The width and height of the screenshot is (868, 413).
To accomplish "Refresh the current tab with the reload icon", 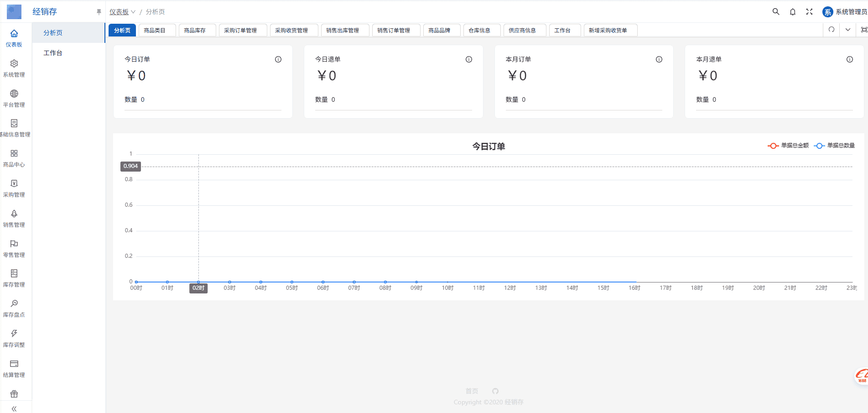I will tap(832, 30).
